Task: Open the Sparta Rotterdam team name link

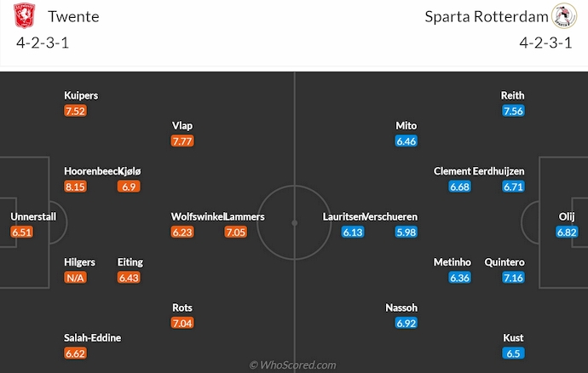Action: [x=489, y=17]
